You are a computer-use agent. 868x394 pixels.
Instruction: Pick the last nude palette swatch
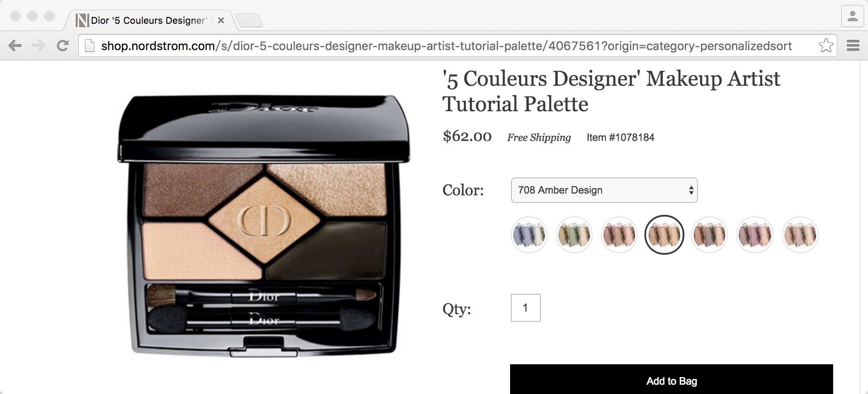[x=800, y=235]
